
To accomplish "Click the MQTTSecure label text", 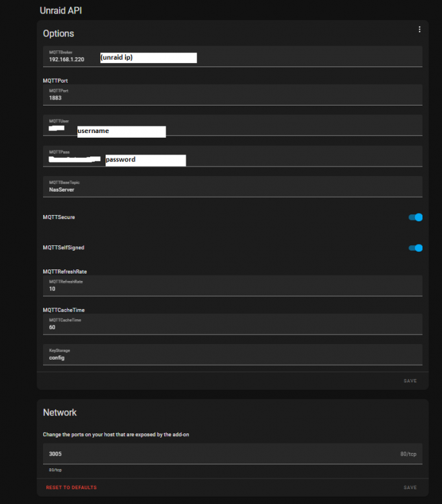I will click(x=59, y=217).
